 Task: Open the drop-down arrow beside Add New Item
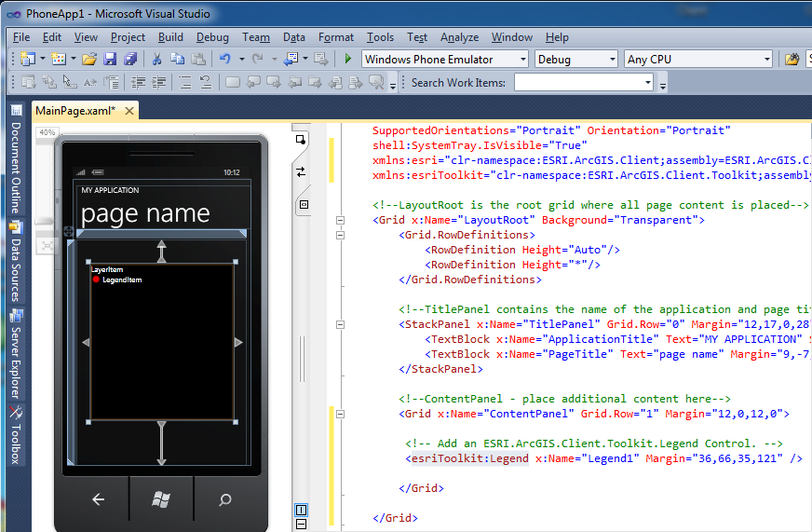tap(73, 59)
